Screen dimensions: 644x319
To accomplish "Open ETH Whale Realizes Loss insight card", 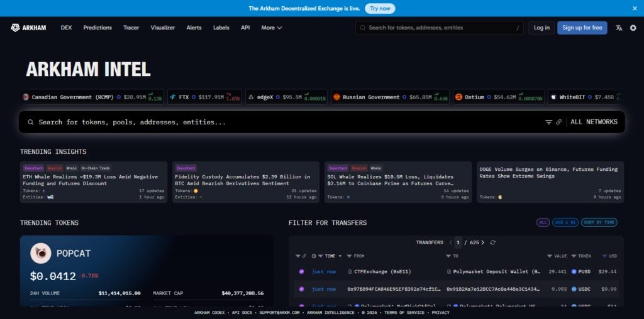I will (x=94, y=182).
